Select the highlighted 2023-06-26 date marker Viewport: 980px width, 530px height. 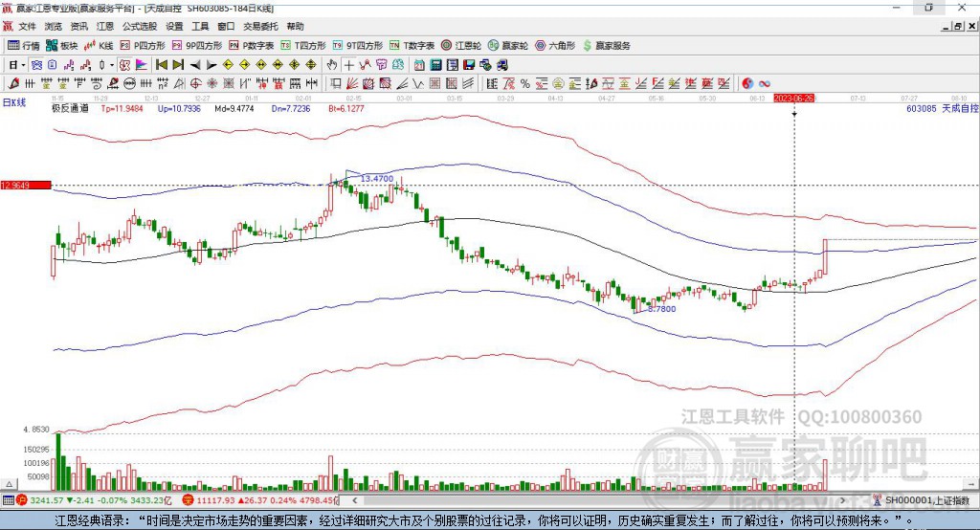click(793, 99)
